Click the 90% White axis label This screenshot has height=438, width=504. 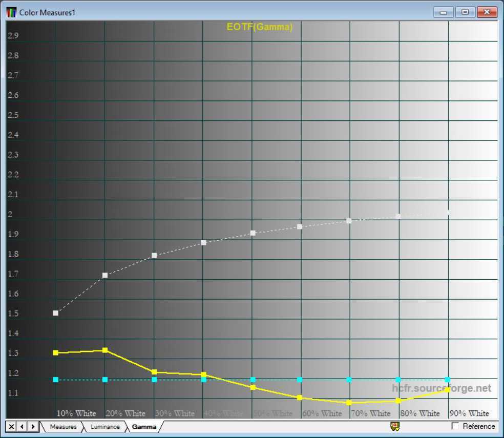(469, 413)
